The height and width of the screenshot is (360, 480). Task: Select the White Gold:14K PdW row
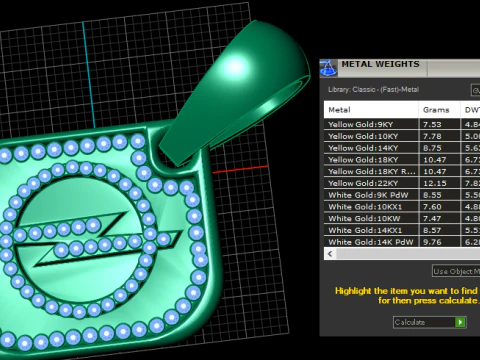pos(402,242)
